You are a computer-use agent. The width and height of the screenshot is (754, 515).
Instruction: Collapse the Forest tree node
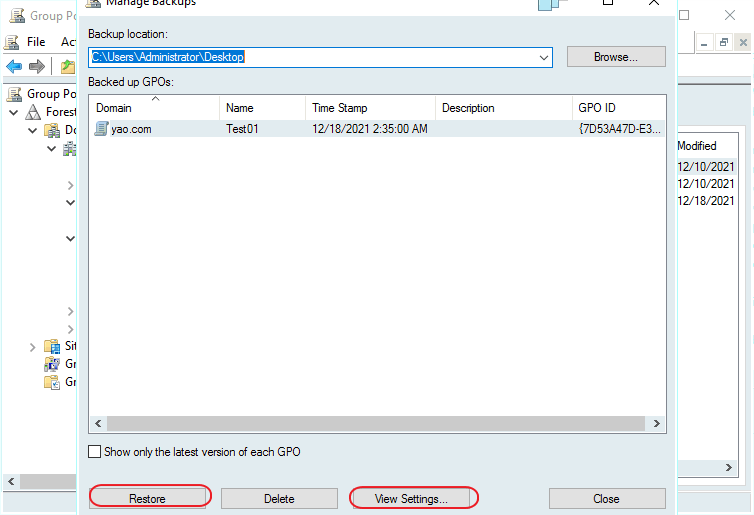click(x=13, y=112)
